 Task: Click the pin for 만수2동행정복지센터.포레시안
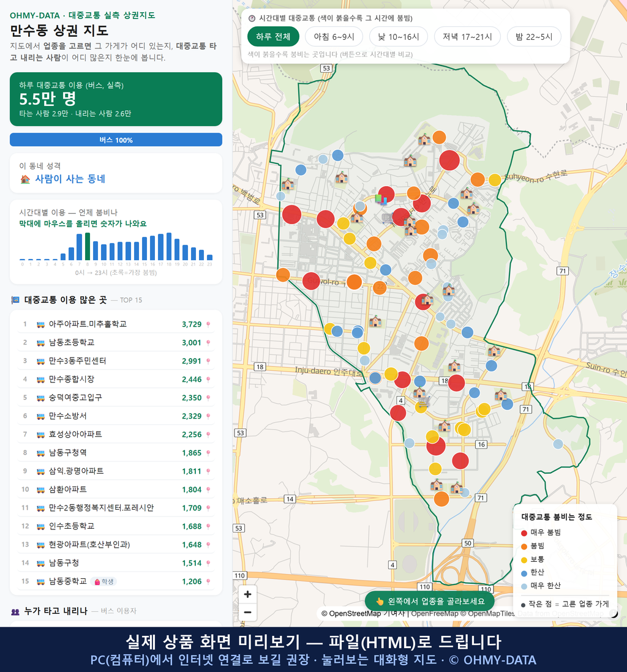coord(208,509)
